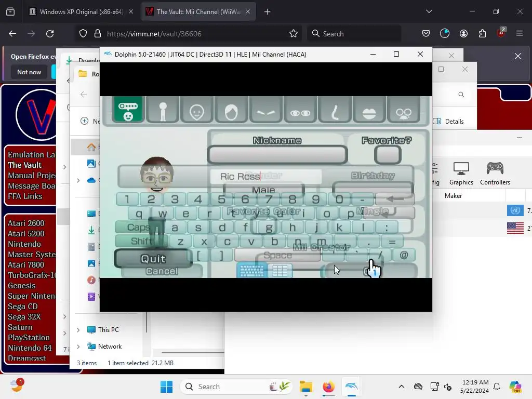Toggle the on-screen Shift key
Image resolution: width=532 pixels, height=399 pixels.
click(x=141, y=241)
